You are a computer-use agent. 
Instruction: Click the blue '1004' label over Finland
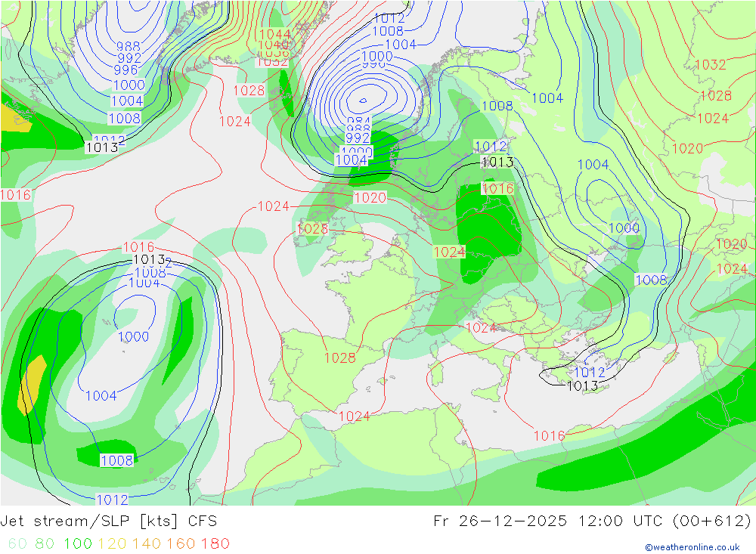click(547, 98)
